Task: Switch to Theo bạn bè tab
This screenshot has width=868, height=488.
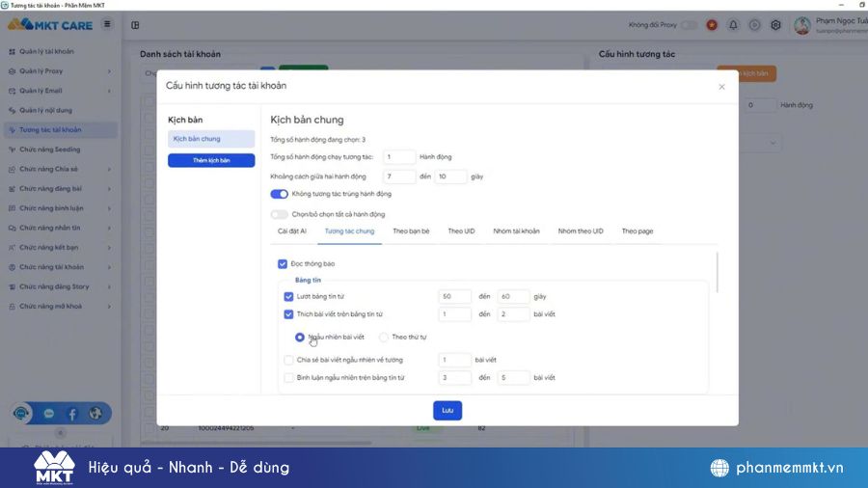Action: [411, 231]
